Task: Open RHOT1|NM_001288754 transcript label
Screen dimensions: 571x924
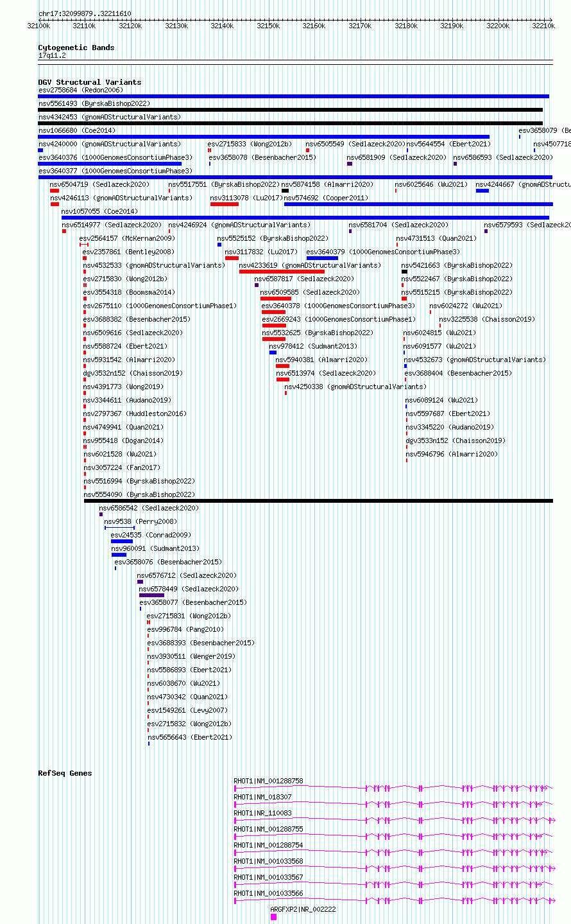Action: tap(268, 845)
